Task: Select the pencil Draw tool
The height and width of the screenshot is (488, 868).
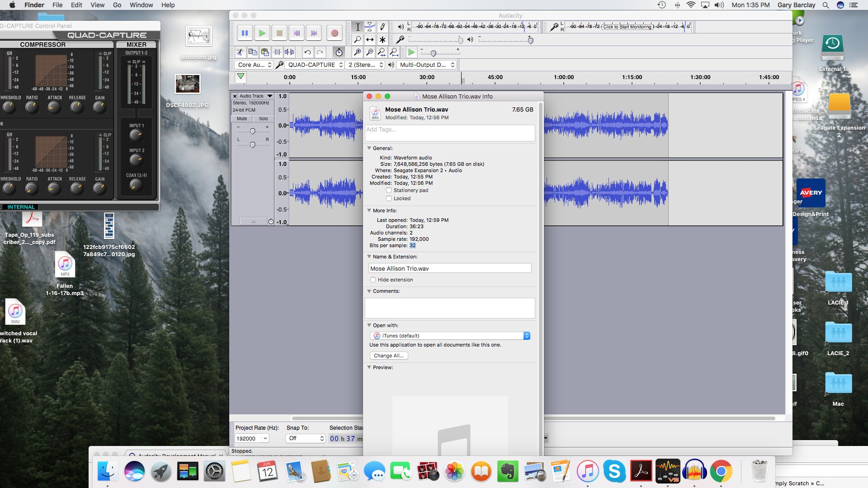Action: 382,27
